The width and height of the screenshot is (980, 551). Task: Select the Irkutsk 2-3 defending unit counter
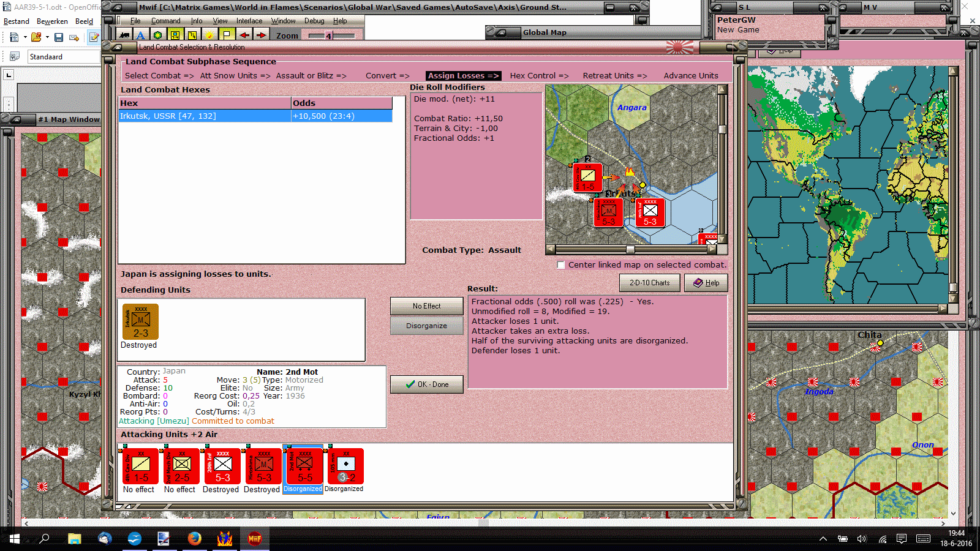coord(140,321)
